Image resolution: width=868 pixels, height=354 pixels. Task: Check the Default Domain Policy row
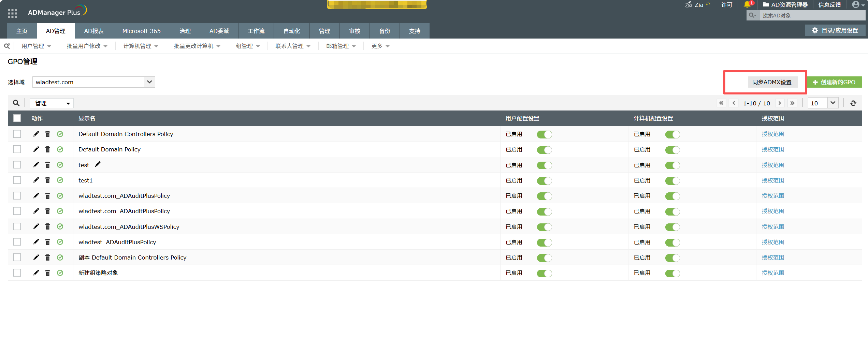click(x=17, y=149)
